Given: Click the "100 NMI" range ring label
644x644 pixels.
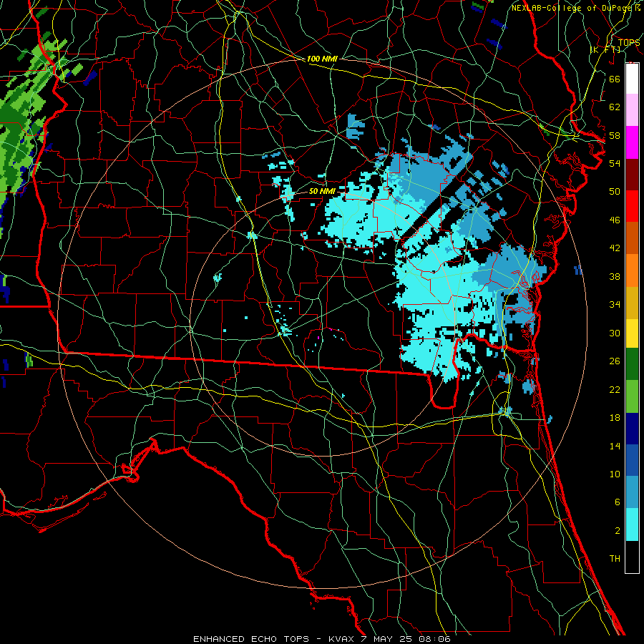Looking at the screenshot, I should (322, 59).
